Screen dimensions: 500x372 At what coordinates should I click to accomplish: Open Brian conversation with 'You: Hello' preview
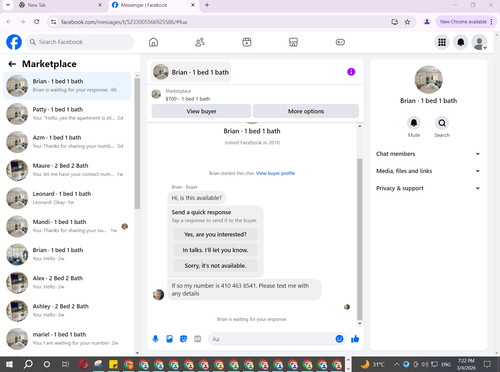67,254
